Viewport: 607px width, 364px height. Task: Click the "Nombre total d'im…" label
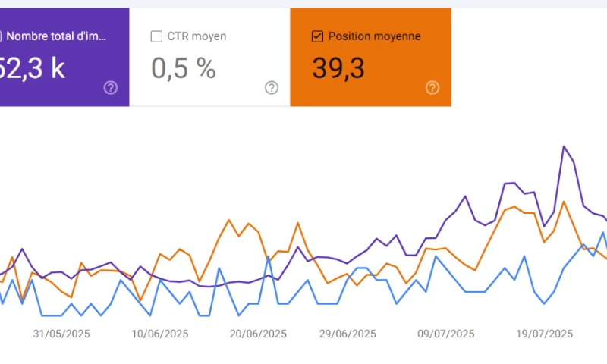coord(58,36)
